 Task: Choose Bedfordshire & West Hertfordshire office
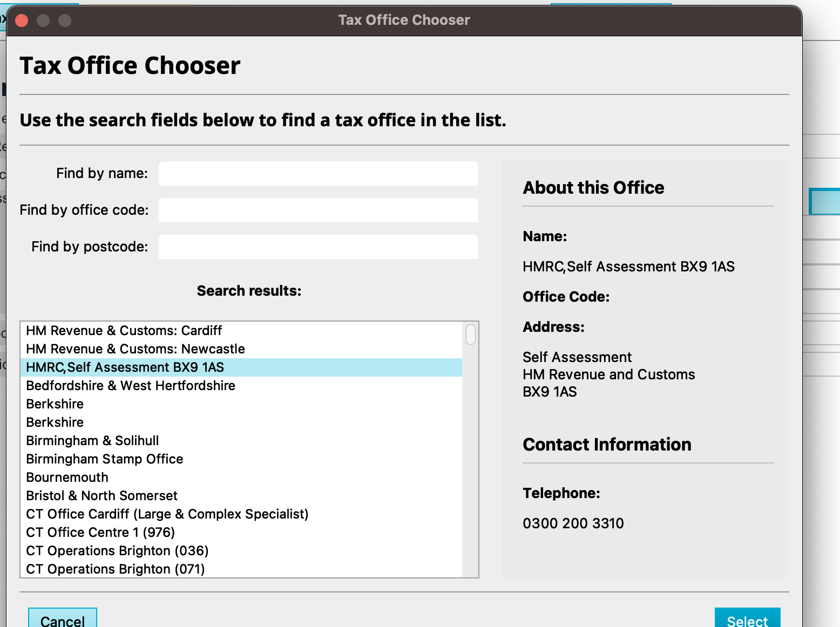[x=131, y=386]
